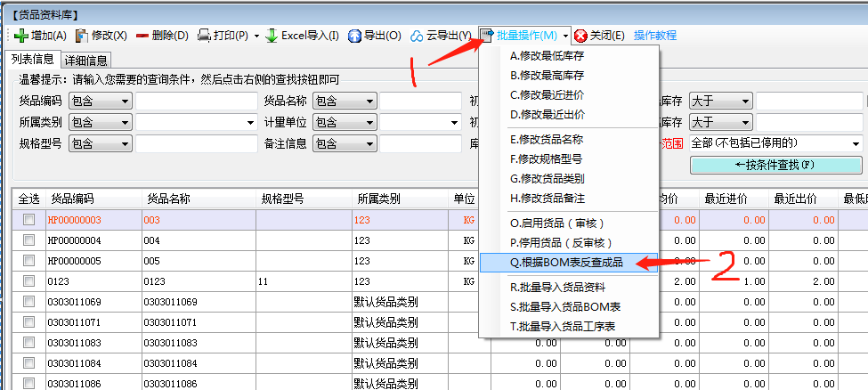Check the box for row HP00000003
Screen dimensions: 868x390
coord(29,220)
